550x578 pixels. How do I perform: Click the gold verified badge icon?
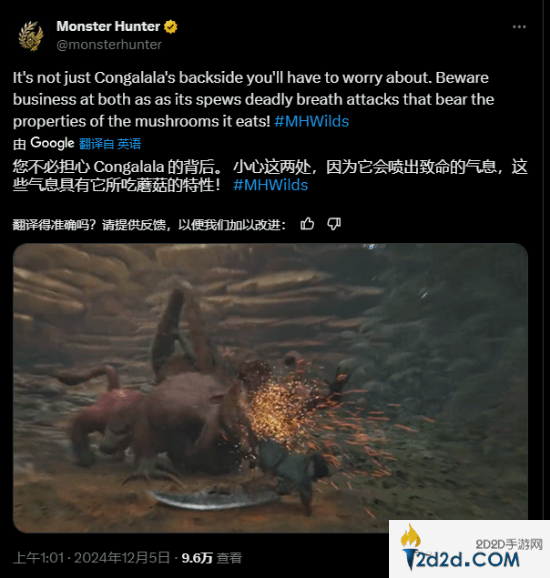click(x=170, y=27)
